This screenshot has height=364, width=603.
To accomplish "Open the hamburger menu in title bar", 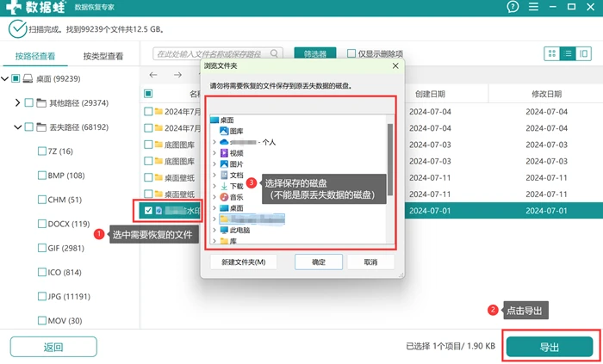I will pyautogui.click(x=533, y=7).
